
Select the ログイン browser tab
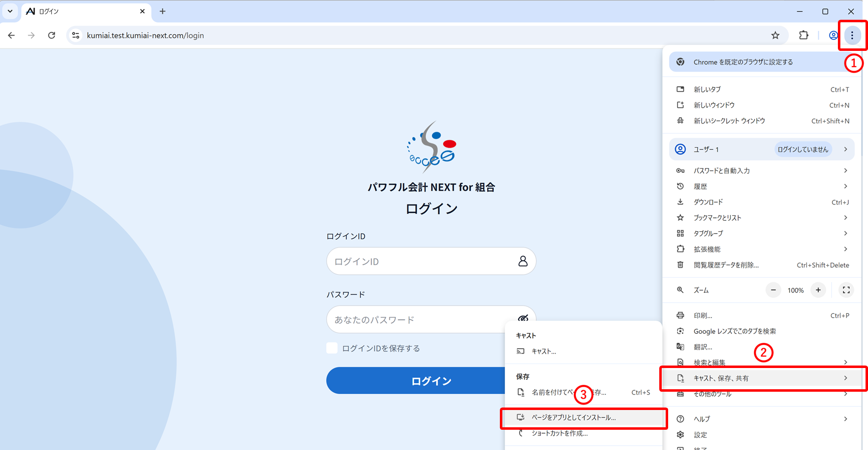[x=86, y=11]
